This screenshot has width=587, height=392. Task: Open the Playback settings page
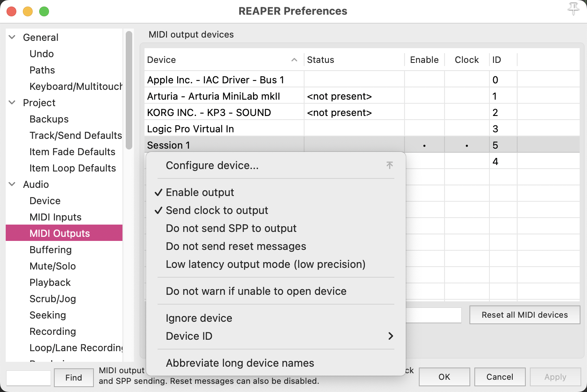click(50, 282)
